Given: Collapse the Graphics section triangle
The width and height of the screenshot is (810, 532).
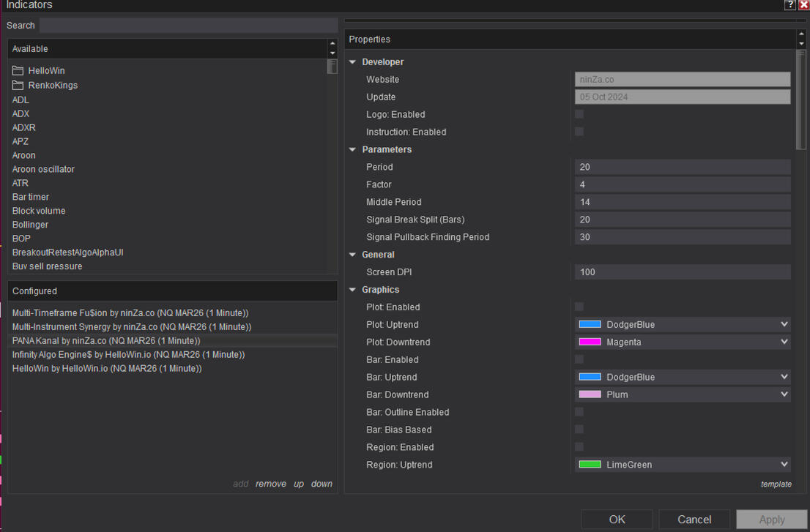Looking at the screenshot, I should pyautogui.click(x=353, y=291).
